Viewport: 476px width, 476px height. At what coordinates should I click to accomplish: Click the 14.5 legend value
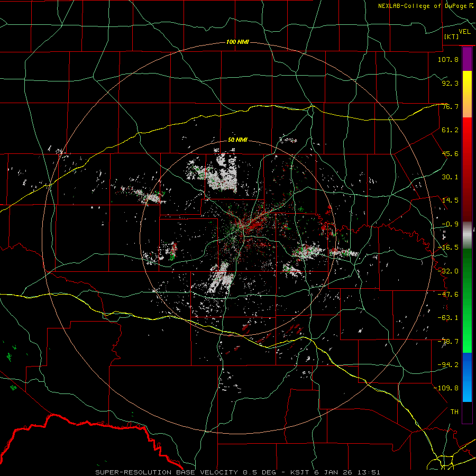pos(450,200)
